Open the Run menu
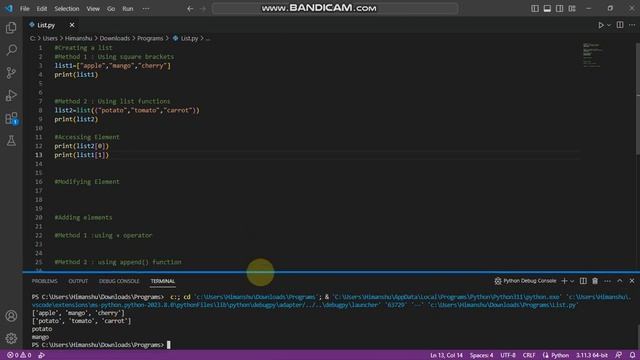 (x=128, y=9)
